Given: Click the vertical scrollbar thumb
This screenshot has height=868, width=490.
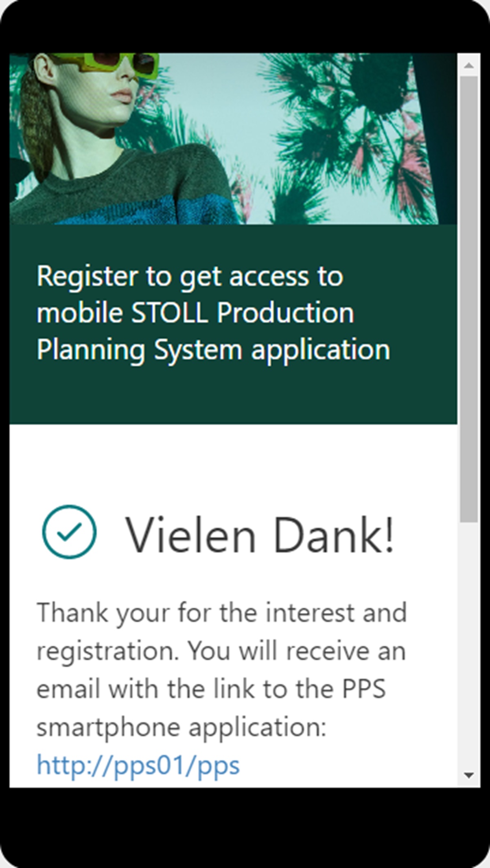Looking at the screenshot, I should pos(469,299).
